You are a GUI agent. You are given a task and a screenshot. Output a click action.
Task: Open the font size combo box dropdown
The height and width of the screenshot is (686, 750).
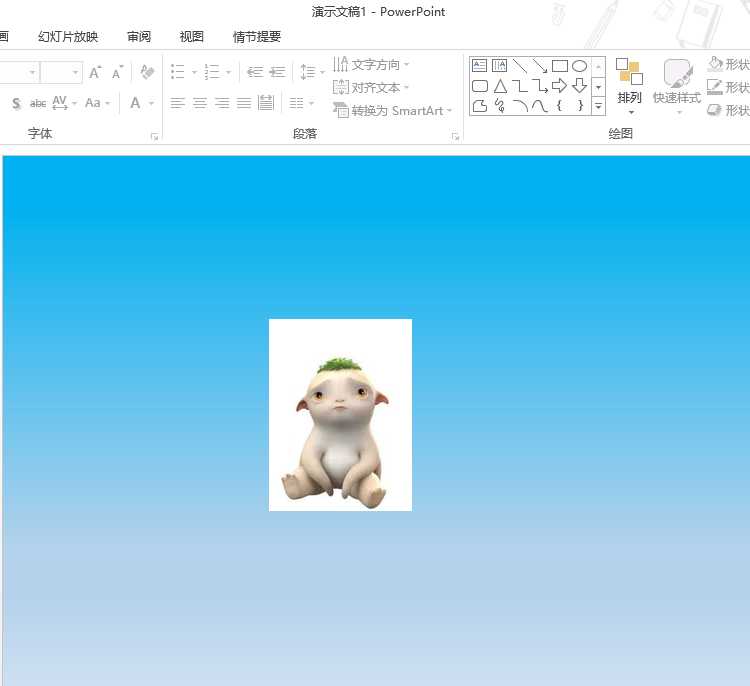click(x=76, y=73)
